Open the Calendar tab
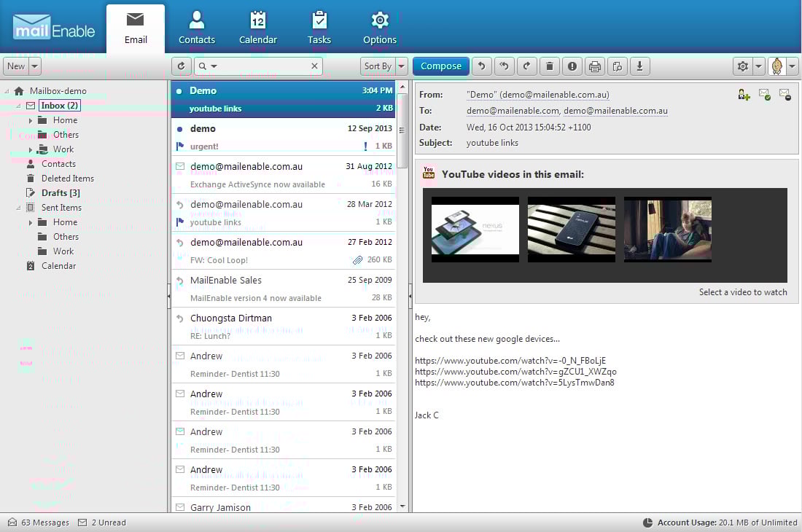802x532 pixels. 258,28
